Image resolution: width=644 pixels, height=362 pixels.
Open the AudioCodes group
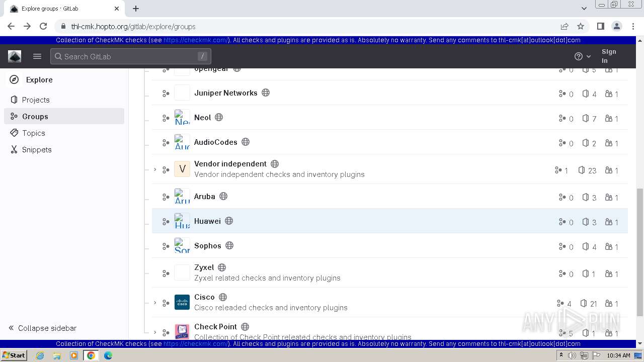(x=216, y=142)
